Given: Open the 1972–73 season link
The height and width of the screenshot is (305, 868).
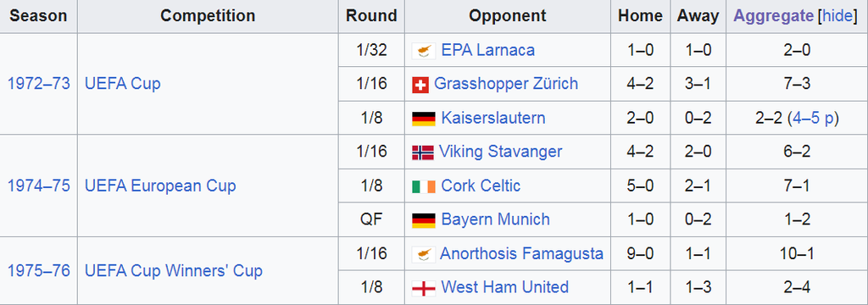Looking at the screenshot, I should pos(39,84).
